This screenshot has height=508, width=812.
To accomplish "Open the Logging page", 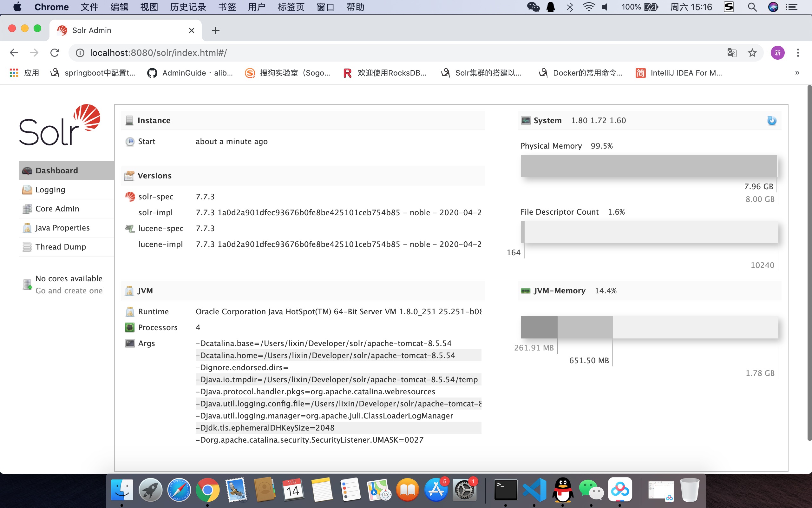I will click(66, 190).
